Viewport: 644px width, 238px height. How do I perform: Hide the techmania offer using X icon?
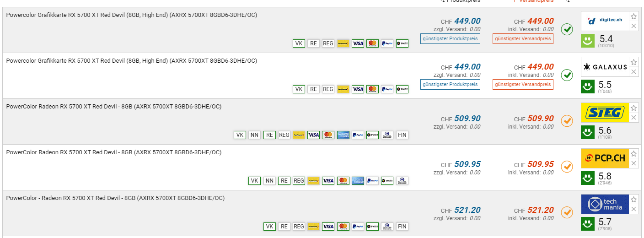[633, 209]
